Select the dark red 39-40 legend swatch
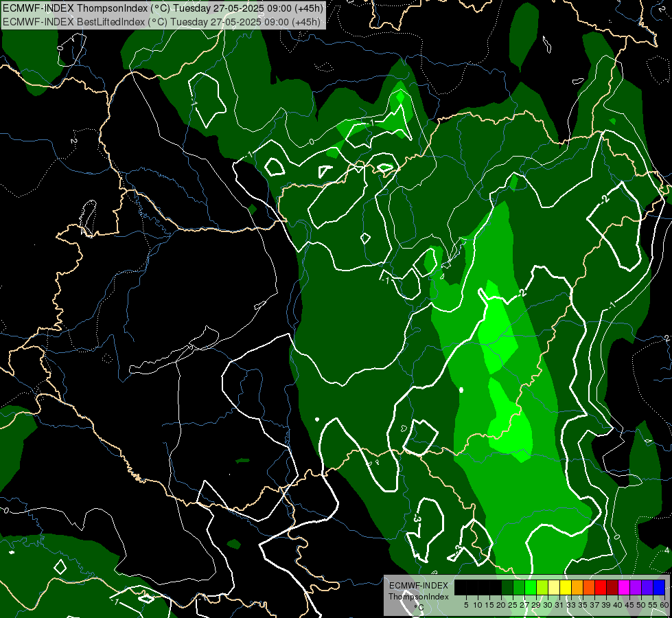 [612, 588]
